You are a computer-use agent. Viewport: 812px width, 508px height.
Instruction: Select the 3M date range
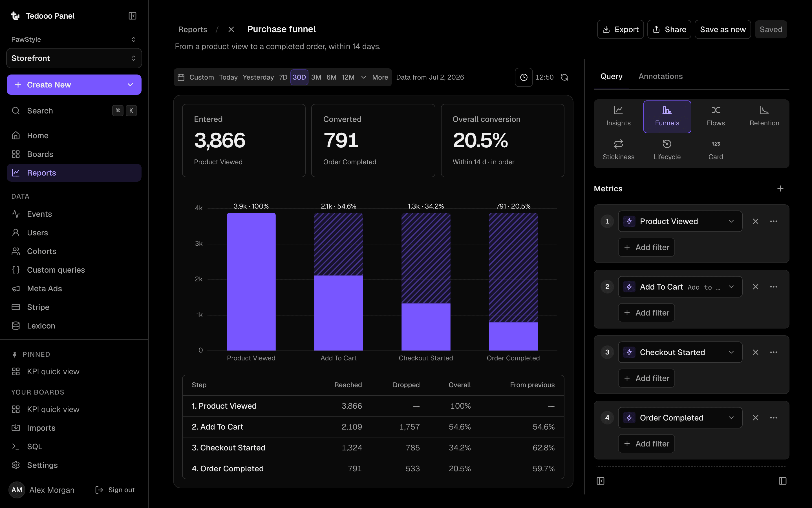coord(316,77)
